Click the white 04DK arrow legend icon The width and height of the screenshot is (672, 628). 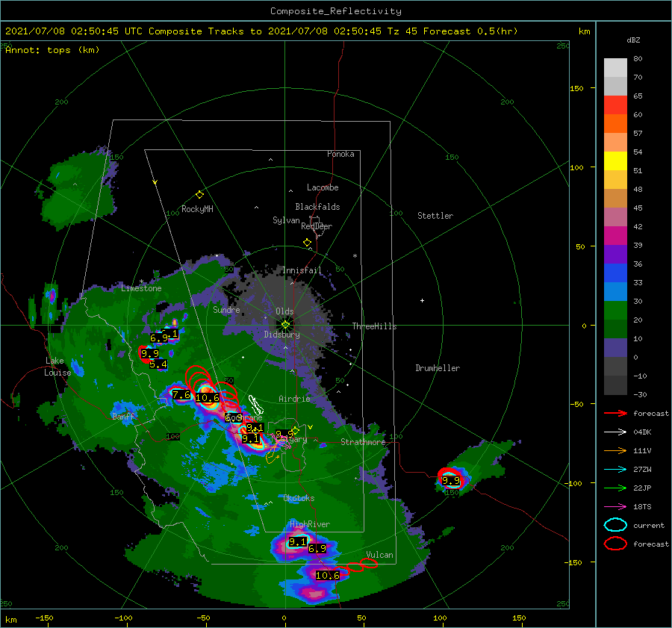615,432
